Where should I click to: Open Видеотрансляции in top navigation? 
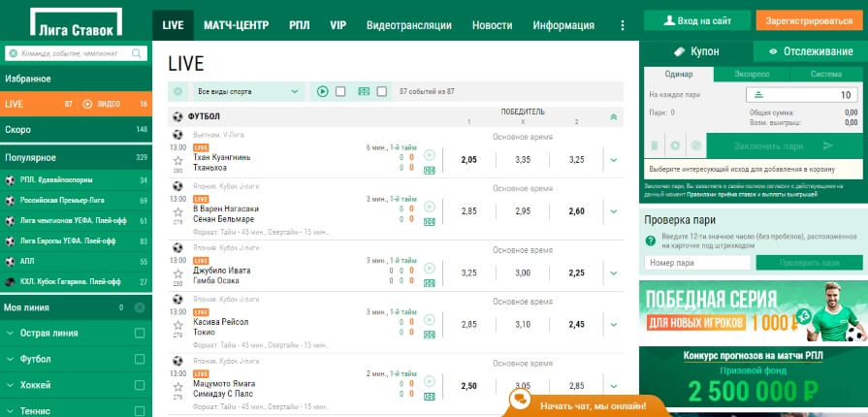(409, 25)
